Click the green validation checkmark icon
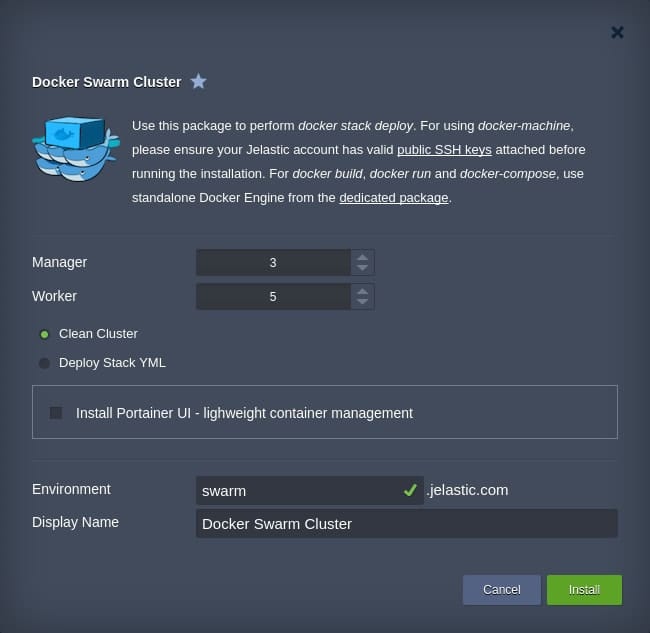The image size is (650, 633). 410,490
